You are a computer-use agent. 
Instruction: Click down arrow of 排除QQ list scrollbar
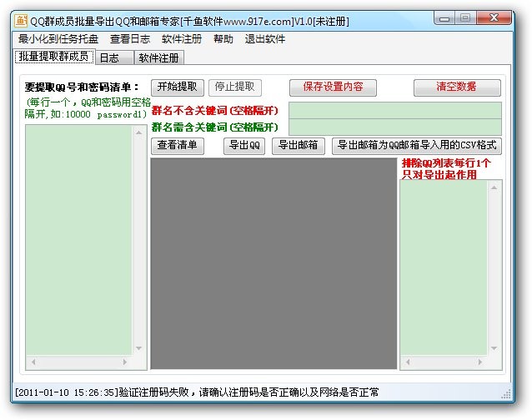[494, 348]
